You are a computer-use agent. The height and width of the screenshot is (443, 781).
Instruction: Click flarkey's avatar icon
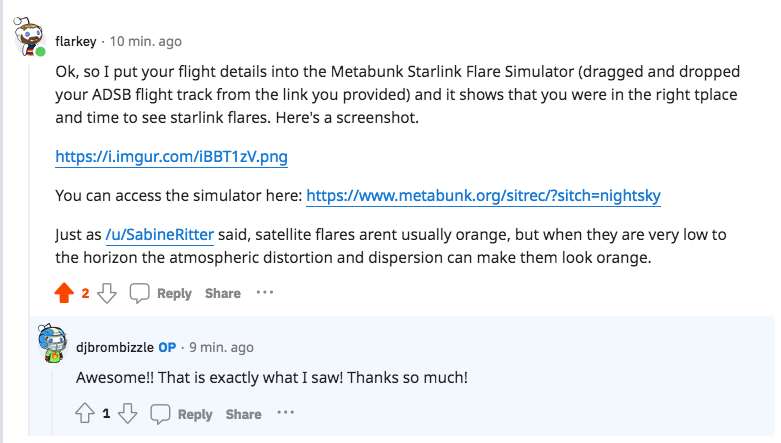click(29, 39)
